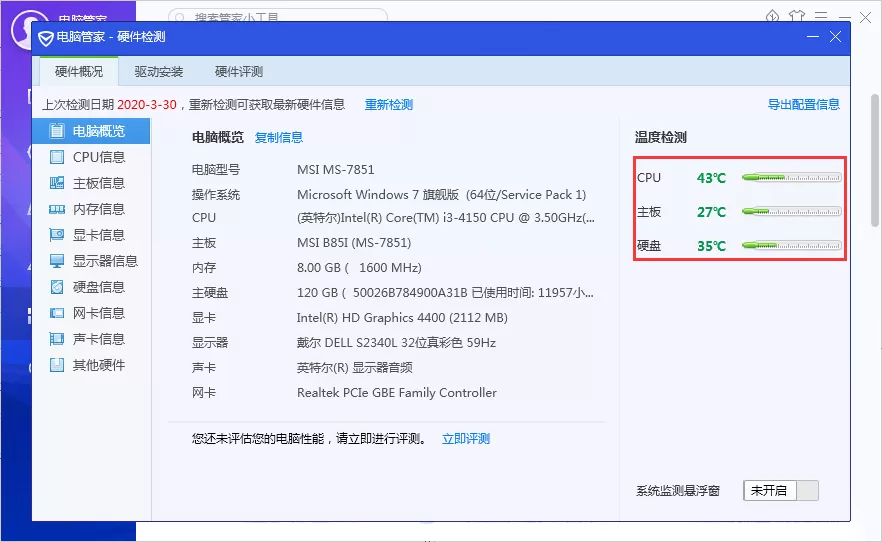This screenshot has width=882, height=542.
Task: Click the right-side vertical scrollbar
Action: [x=874, y=160]
